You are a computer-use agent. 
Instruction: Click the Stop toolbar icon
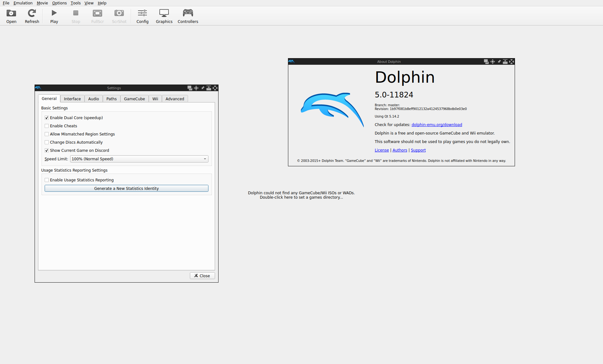(76, 16)
